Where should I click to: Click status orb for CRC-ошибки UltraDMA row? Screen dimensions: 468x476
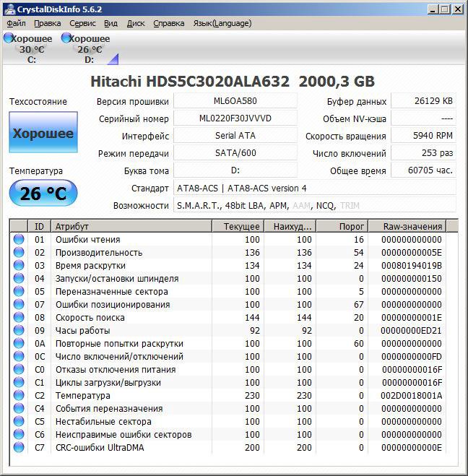click(x=19, y=448)
